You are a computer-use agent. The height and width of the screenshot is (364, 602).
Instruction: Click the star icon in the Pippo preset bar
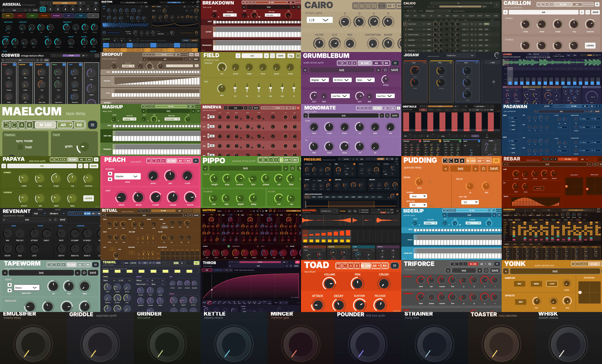tap(292, 168)
